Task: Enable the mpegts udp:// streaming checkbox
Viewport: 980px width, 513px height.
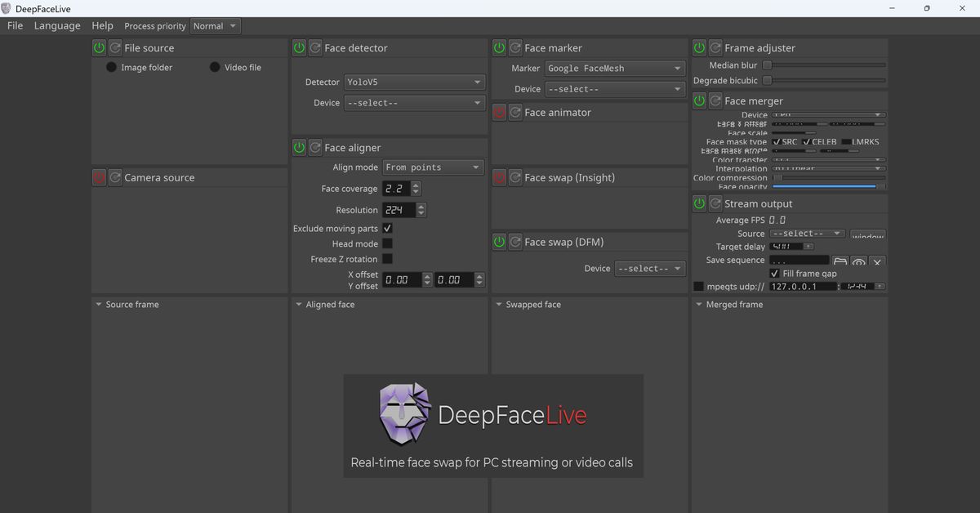Action: (x=698, y=287)
